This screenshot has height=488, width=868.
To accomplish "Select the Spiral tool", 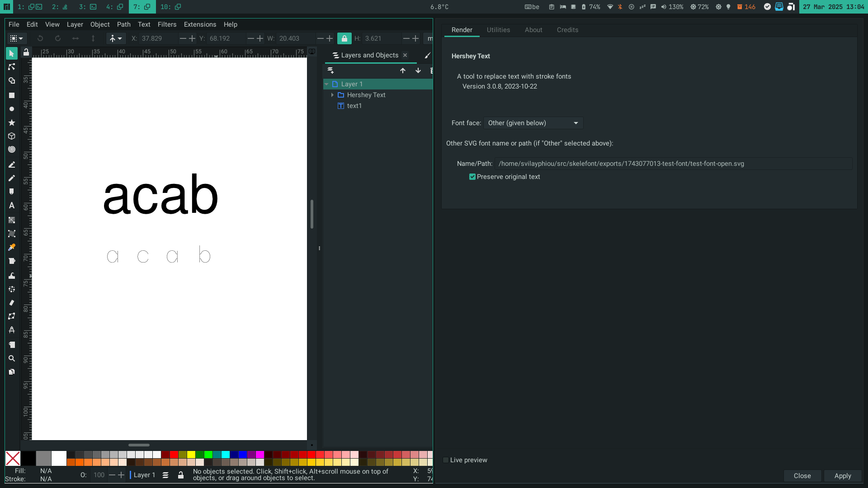I will (12, 149).
